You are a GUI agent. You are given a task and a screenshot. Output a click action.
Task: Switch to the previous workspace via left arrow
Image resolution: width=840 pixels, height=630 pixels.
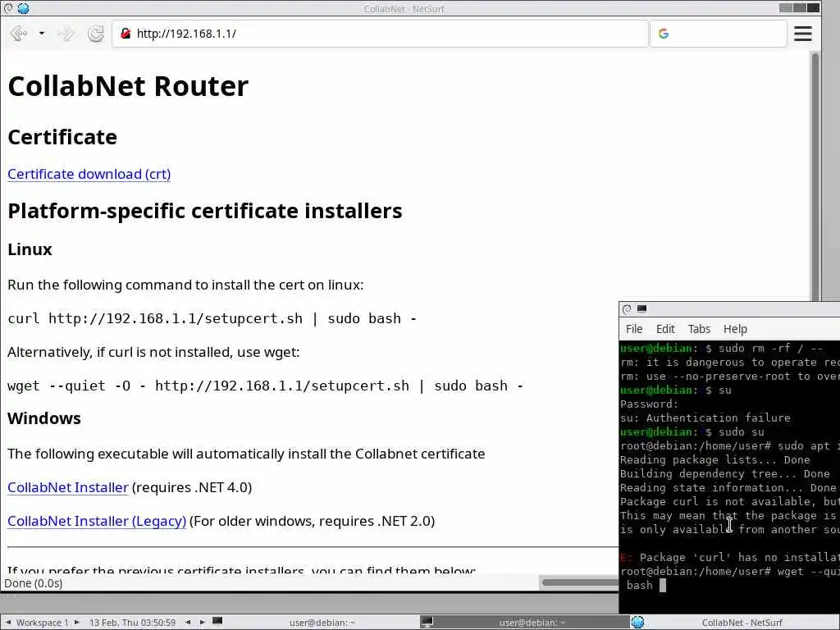click(x=8, y=622)
